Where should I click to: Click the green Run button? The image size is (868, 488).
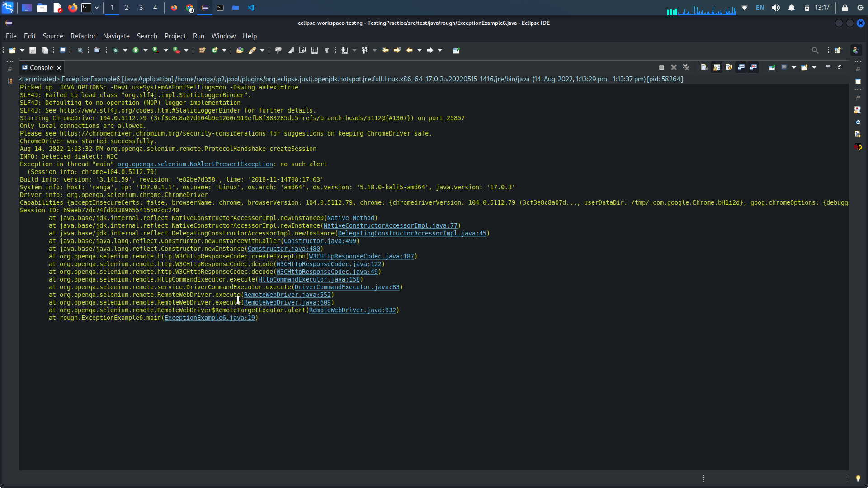[x=135, y=50]
